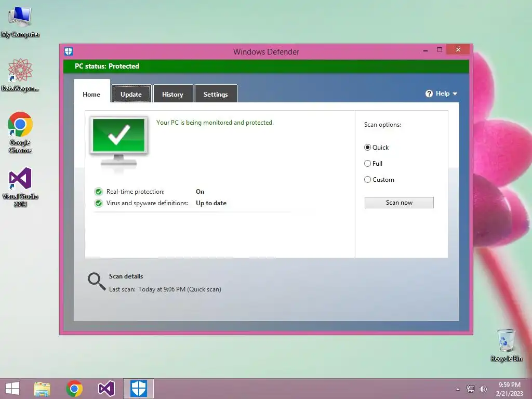Select the Quick scan option
This screenshot has width=532, height=399.
point(376,147)
